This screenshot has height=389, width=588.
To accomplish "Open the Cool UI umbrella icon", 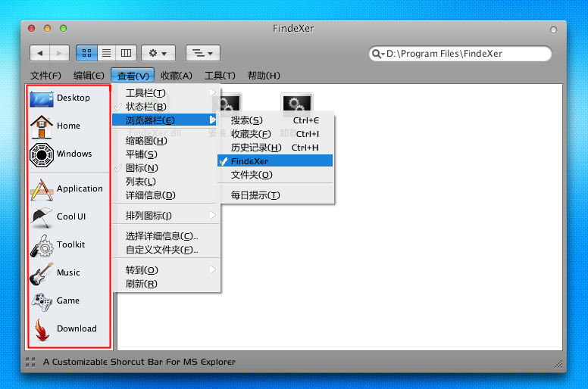I will tap(41, 217).
